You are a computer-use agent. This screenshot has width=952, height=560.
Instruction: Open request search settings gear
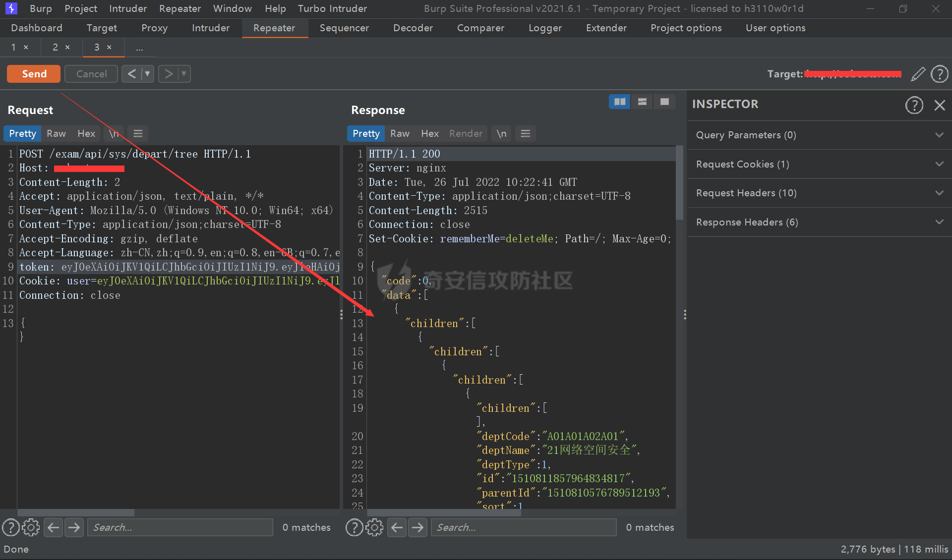(x=31, y=527)
